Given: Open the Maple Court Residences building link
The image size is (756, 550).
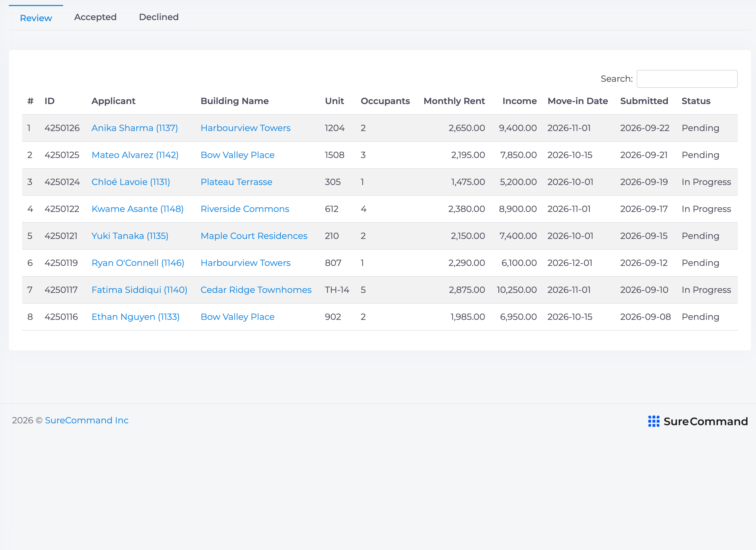Looking at the screenshot, I should click(x=254, y=236).
